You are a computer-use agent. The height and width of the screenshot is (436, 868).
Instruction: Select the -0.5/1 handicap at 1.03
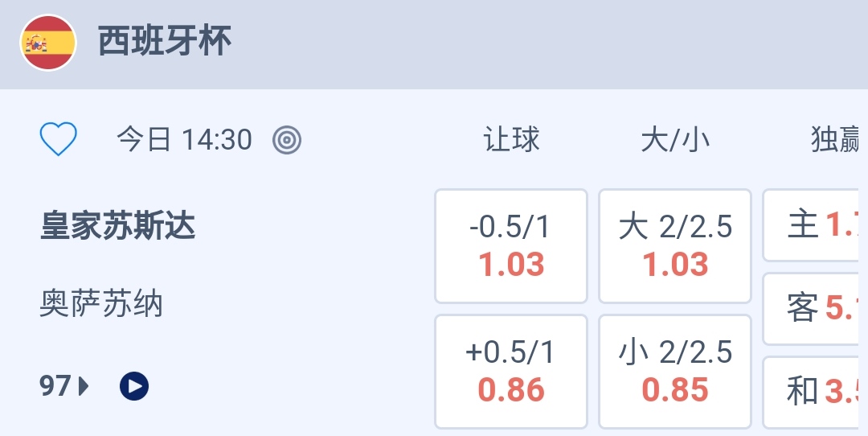pyautogui.click(x=511, y=246)
